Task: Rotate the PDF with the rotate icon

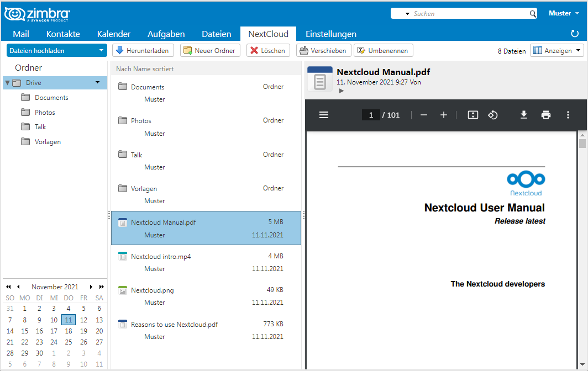Action: pyautogui.click(x=493, y=115)
